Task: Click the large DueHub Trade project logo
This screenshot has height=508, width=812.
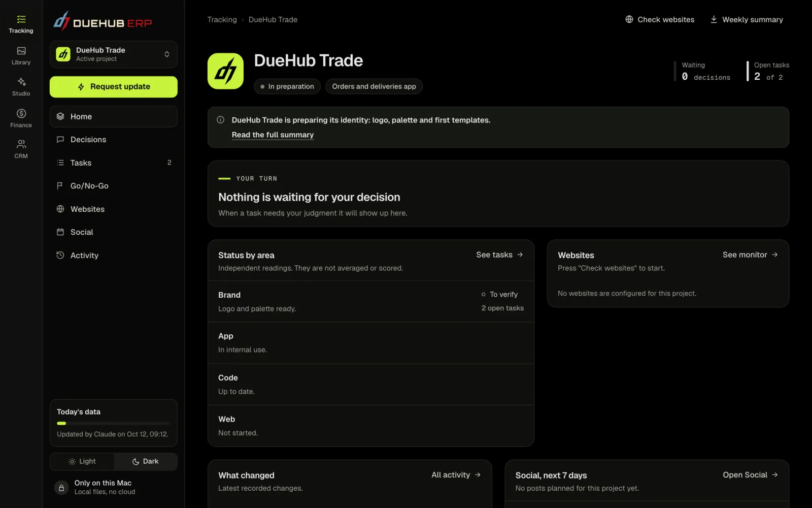Action: (225, 71)
